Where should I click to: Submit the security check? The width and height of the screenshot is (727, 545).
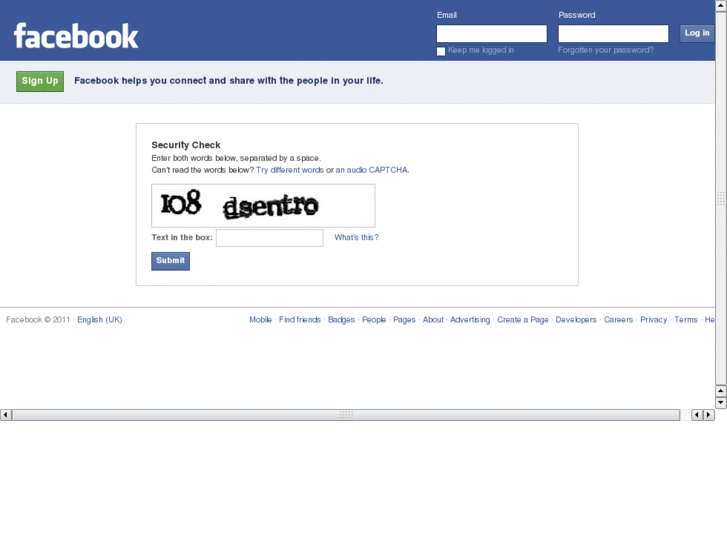click(170, 261)
